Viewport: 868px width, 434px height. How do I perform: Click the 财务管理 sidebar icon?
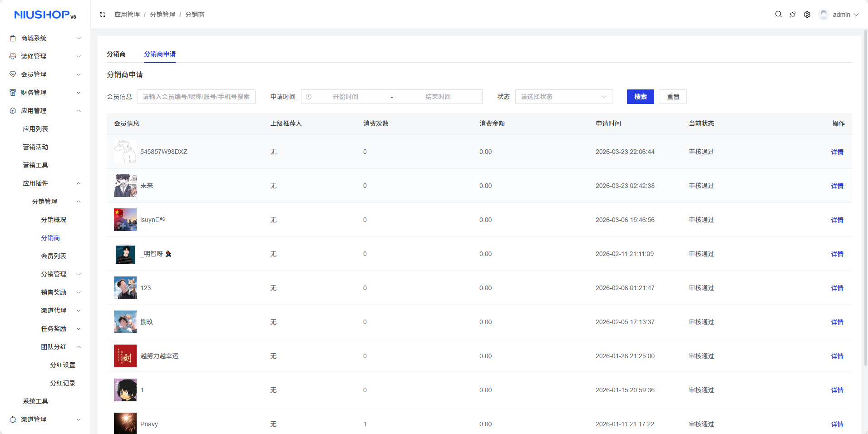click(x=13, y=93)
